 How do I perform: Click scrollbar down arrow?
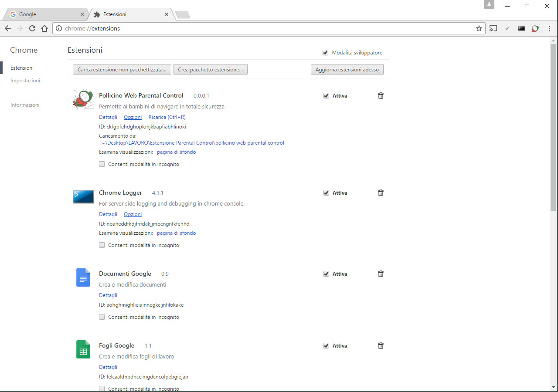pyautogui.click(x=553, y=387)
